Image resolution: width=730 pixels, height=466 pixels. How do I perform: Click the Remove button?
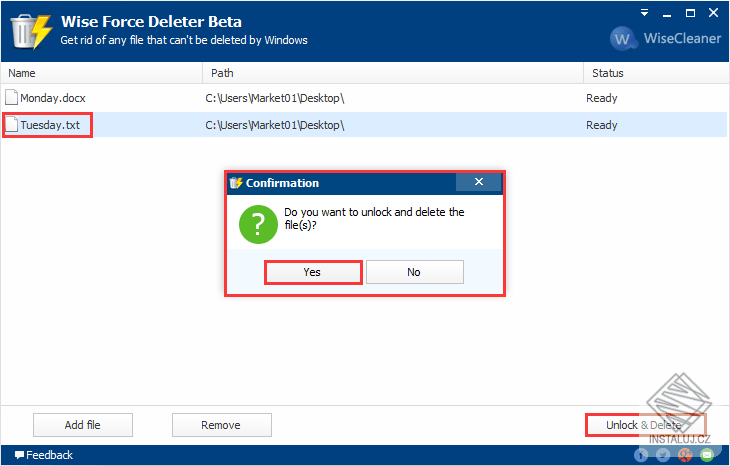[x=222, y=425]
